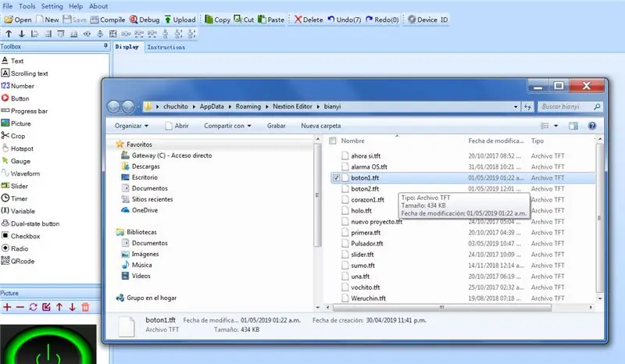Viewport: 625px width, 364px height.
Task: Toggle the preview pane button
Action: tap(573, 126)
